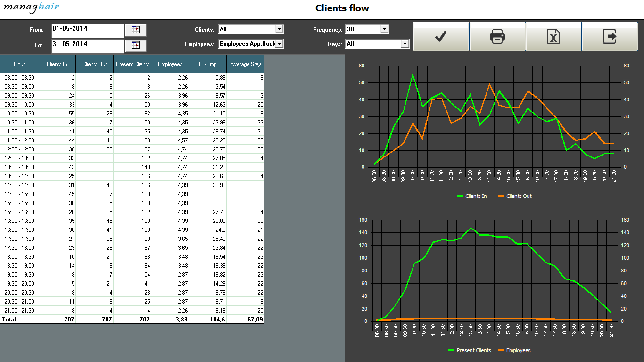Screen dimensions: 644x362
Task: Export the report to Excel
Action: coord(553,36)
